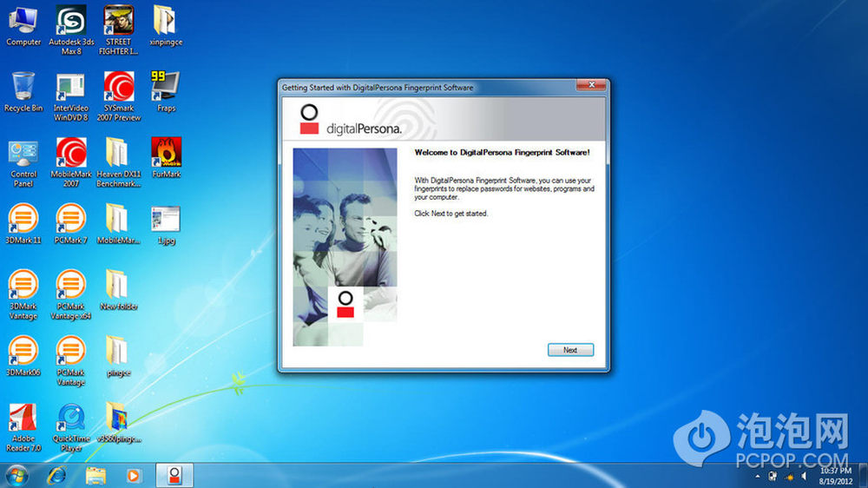868x488 pixels.
Task: Select the 1.jpg image file
Action: click(166, 225)
